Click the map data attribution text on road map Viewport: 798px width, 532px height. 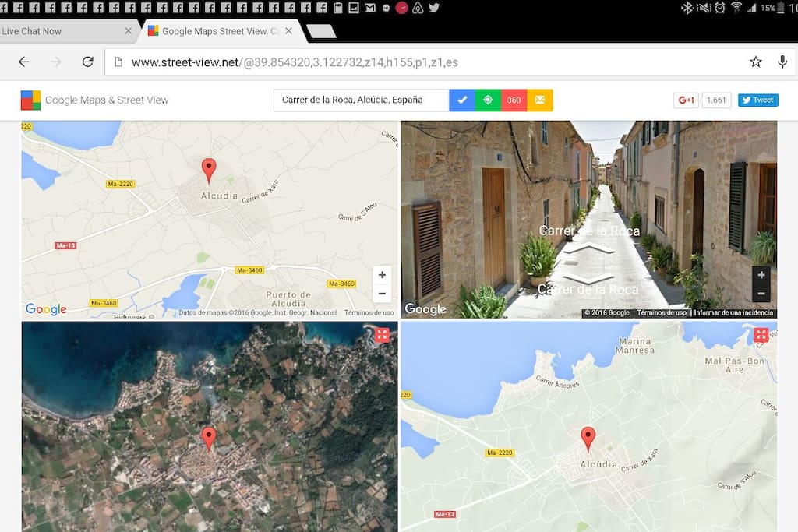(x=257, y=313)
